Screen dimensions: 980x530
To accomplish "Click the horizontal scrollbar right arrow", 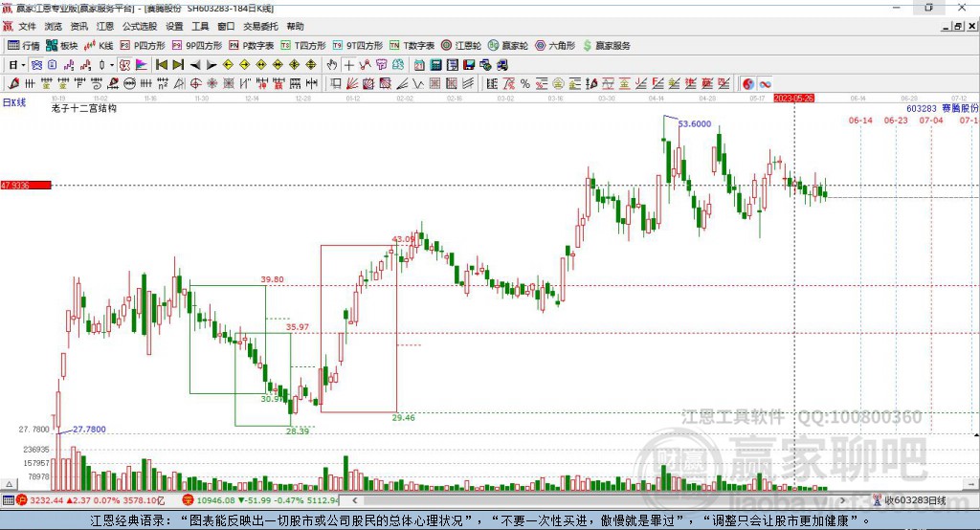I will 842,500.
